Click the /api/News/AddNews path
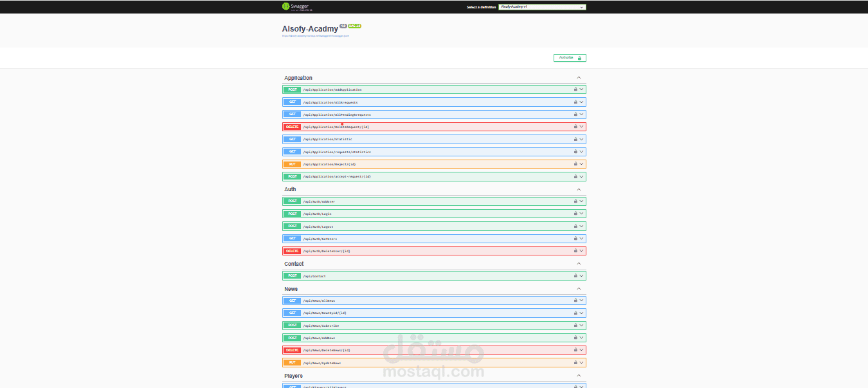 (x=319, y=338)
